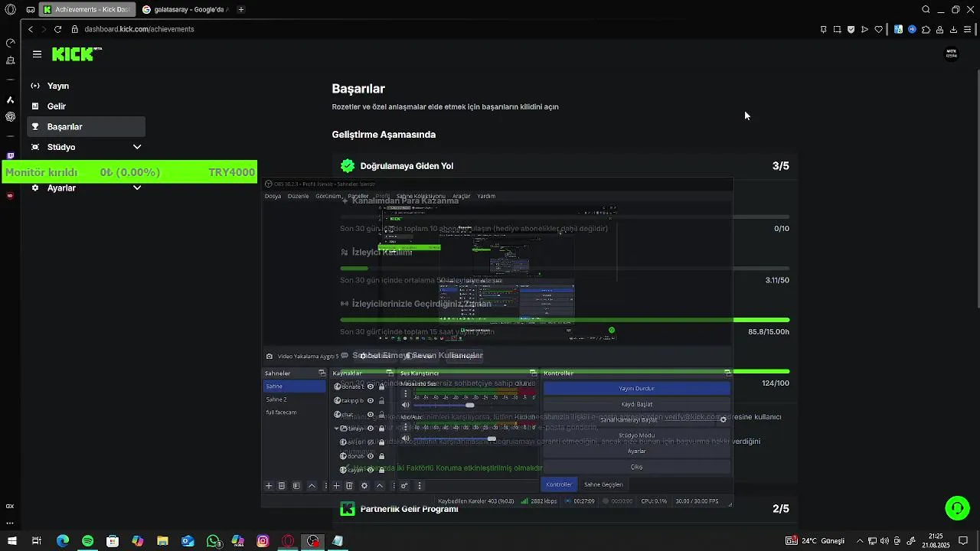Screen dimensions: 980x551
Task: Open Spotify from the Windows taskbar
Action: coord(87,541)
